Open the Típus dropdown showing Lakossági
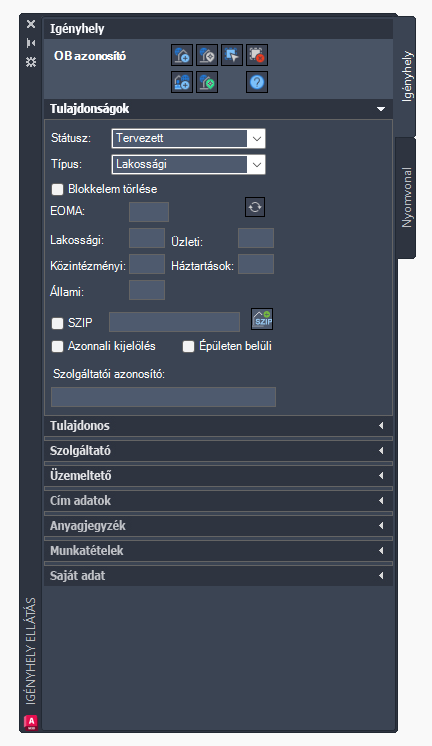 (x=188, y=165)
